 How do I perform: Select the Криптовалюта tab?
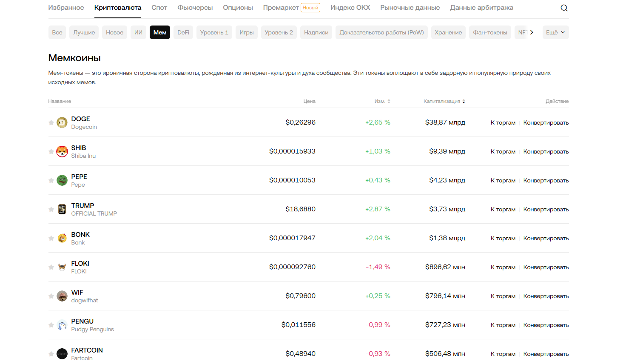coord(118,8)
